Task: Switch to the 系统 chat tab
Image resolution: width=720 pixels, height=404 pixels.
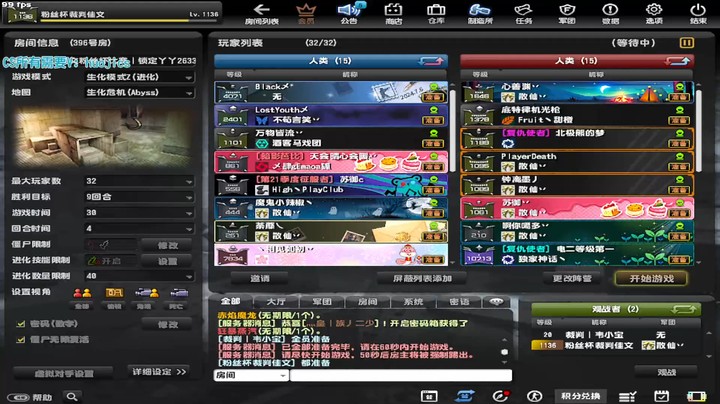Action: coord(413,302)
